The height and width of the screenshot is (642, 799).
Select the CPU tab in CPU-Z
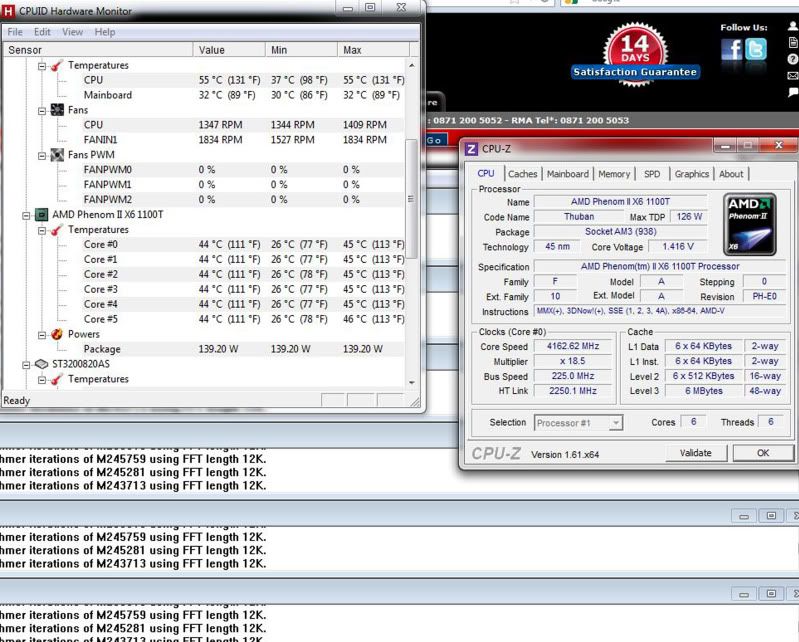coord(486,173)
